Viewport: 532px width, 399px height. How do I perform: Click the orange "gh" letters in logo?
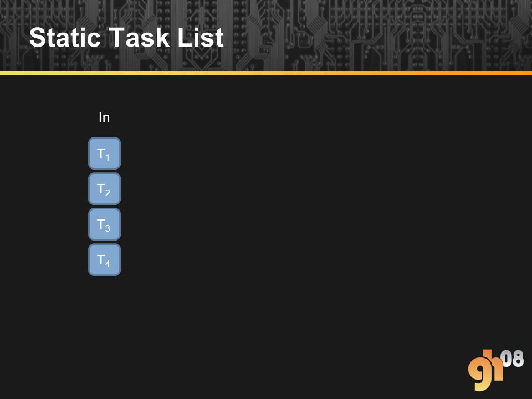485,371
